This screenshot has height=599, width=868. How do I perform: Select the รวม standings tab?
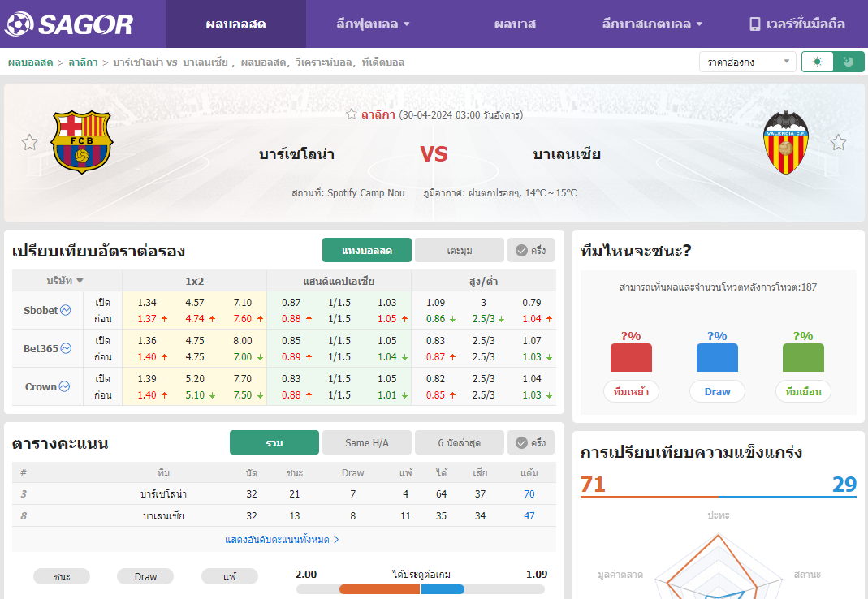[x=274, y=443]
